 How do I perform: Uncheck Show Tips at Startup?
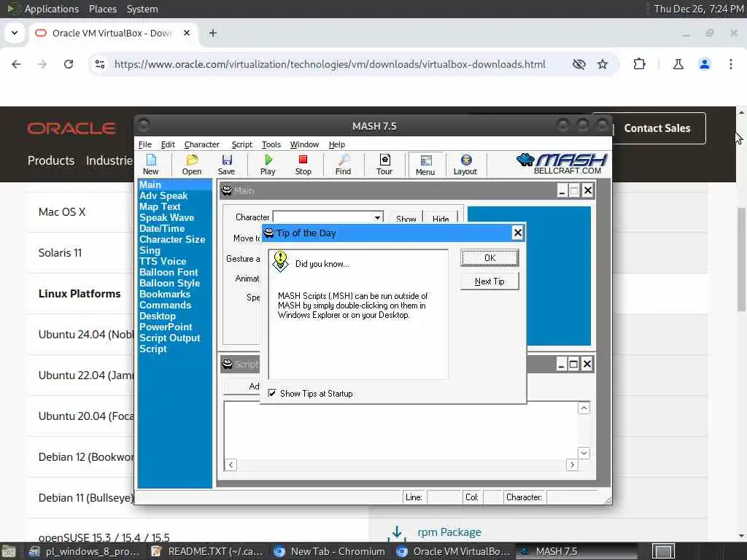[272, 393]
